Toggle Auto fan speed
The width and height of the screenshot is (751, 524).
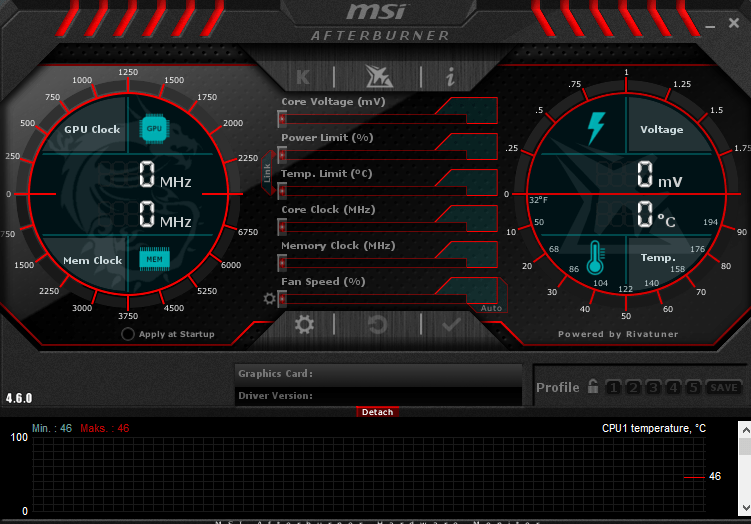click(491, 308)
